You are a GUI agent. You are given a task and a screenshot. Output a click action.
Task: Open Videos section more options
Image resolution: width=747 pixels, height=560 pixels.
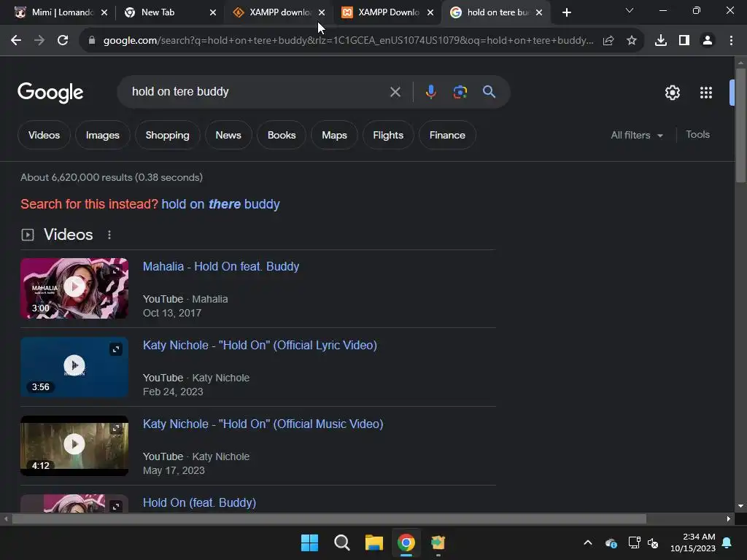(x=109, y=235)
